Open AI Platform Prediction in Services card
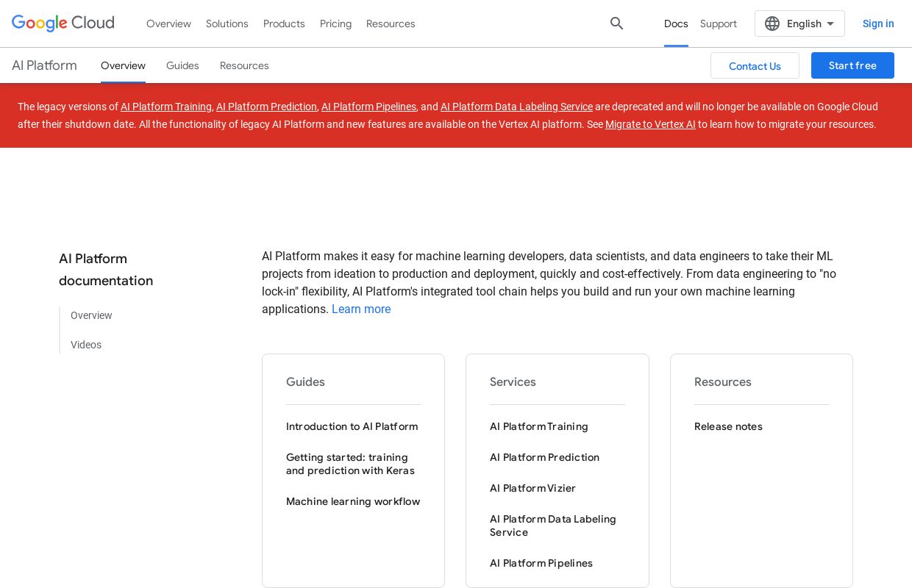Image resolution: width=912 pixels, height=588 pixels. [x=545, y=457]
